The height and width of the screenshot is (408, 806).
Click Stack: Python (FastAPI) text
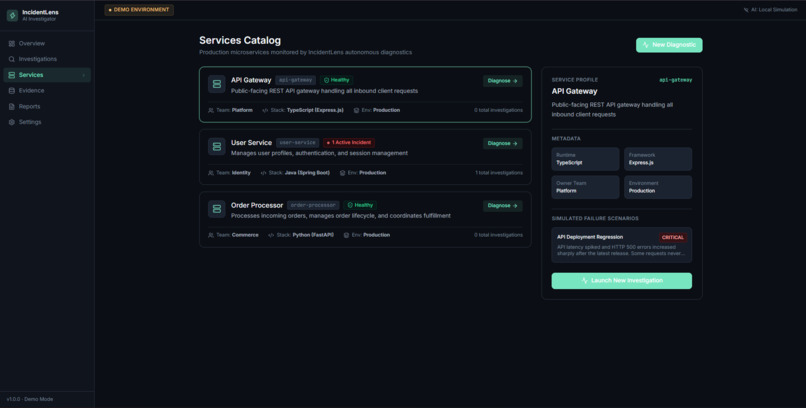301,235
